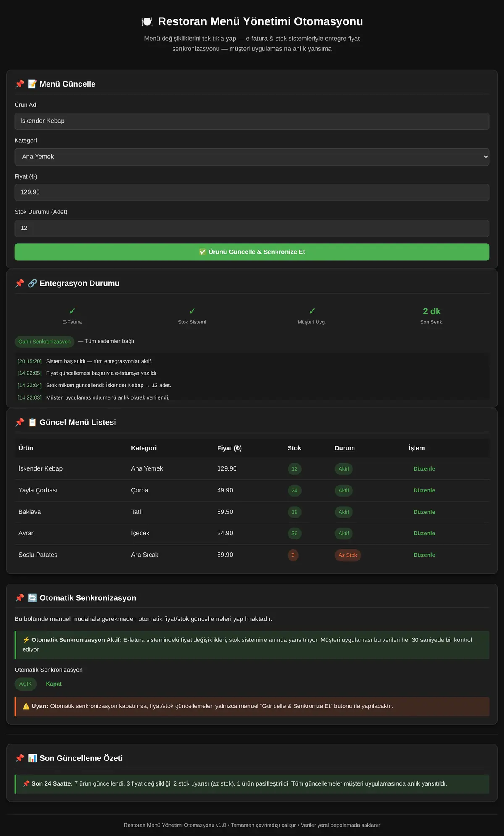Open Düzenle for Baklava
Screen dimensions: 504x836
coord(424,512)
